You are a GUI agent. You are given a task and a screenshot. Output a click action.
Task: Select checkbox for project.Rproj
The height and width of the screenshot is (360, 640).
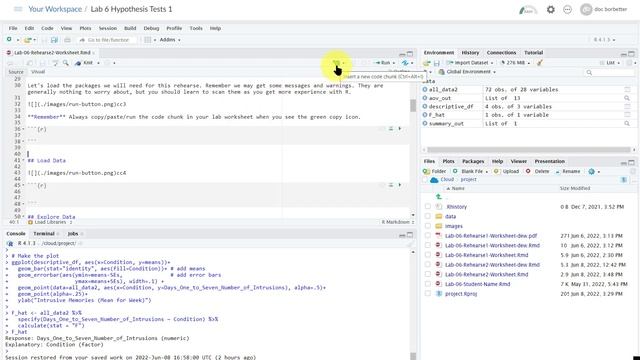(427, 293)
